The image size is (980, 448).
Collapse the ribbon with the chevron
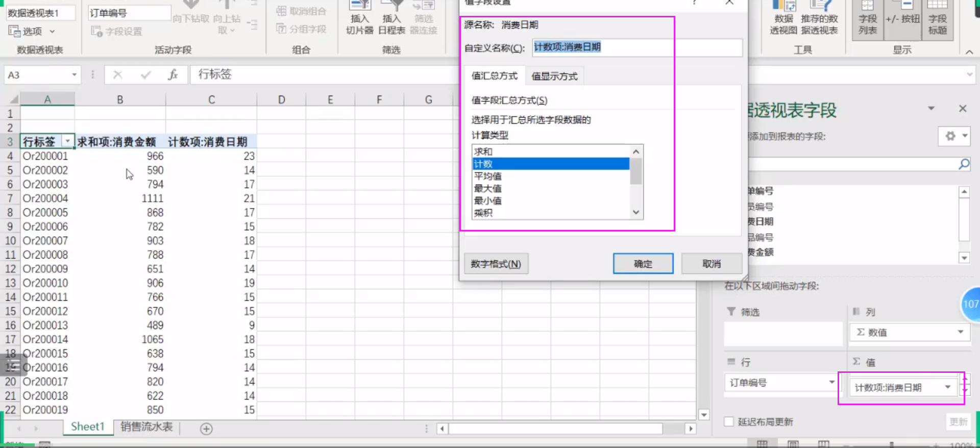coord(969,52)
